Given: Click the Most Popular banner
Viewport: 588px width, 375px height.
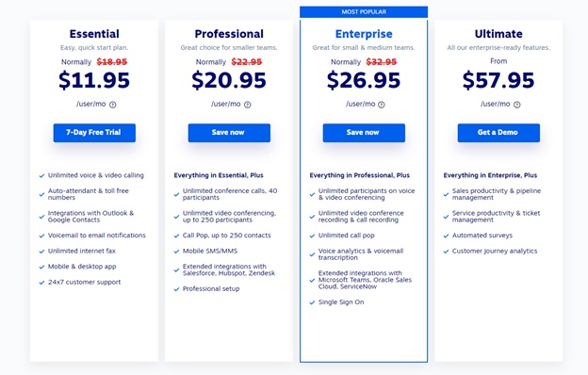Looking at the screenshot, I should (x=364, y=12).
